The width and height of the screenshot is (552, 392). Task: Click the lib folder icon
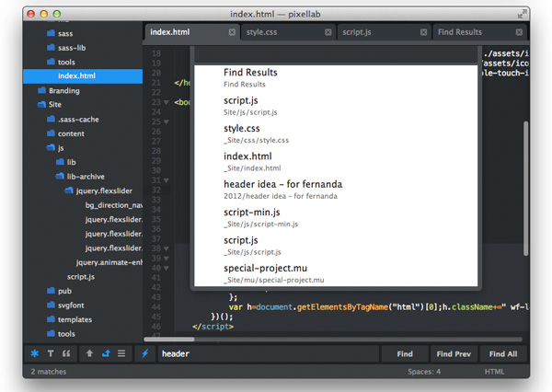point(60,162)
